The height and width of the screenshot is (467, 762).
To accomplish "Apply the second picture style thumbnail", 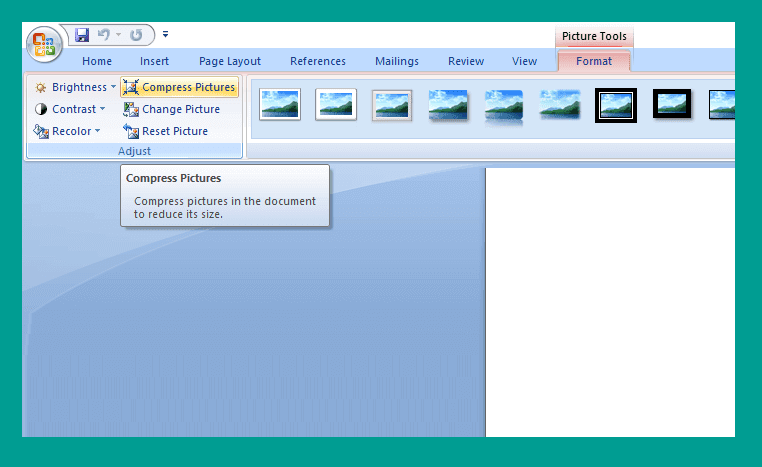I will click(x=336, y=104).
